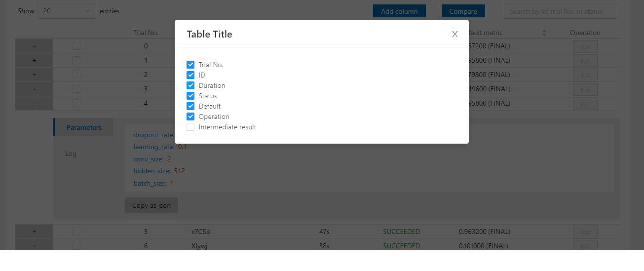Image resolution: width=644 pixels, height=271 pixels.
Task: Uncheck the ID column checkbox
Action: 190,75
